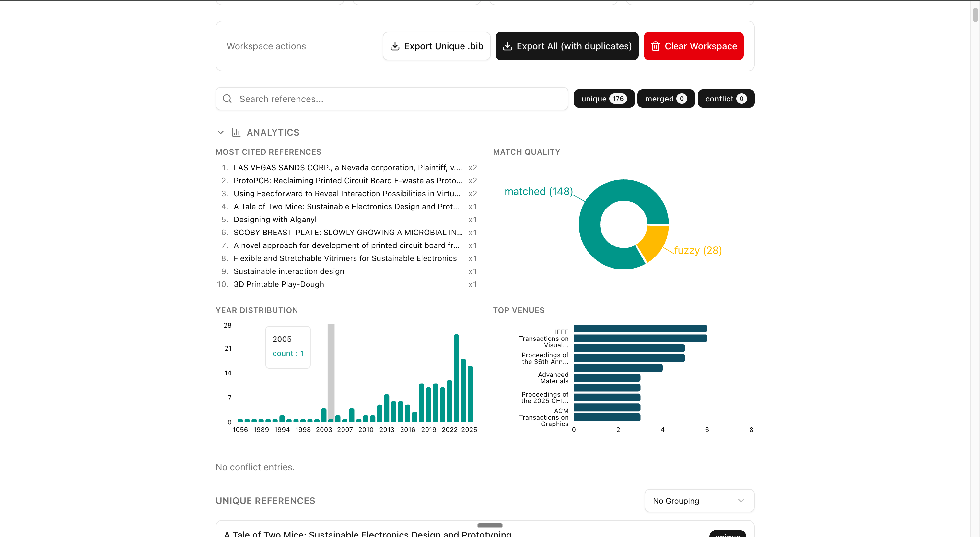The height and width of the screenshot is (537, 980).
Task: Click the chevron arrow in the grouping selector
Action: 741,501
